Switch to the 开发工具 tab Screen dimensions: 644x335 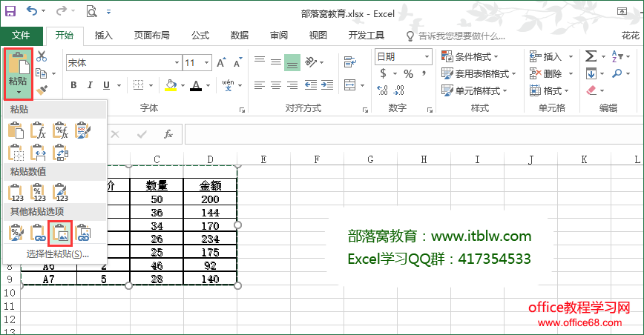click(x=366, y=36)
